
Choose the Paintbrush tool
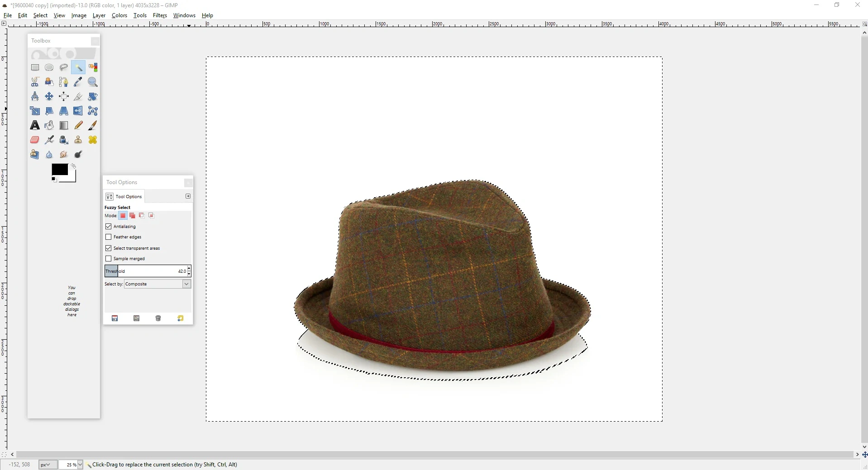pos(92,125)
